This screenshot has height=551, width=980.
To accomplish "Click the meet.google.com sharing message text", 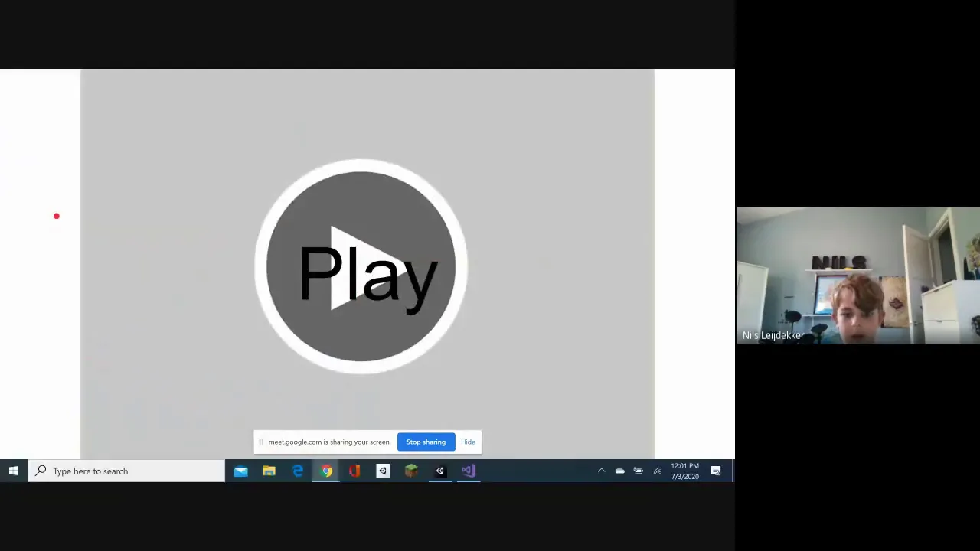I will point(329,442).
